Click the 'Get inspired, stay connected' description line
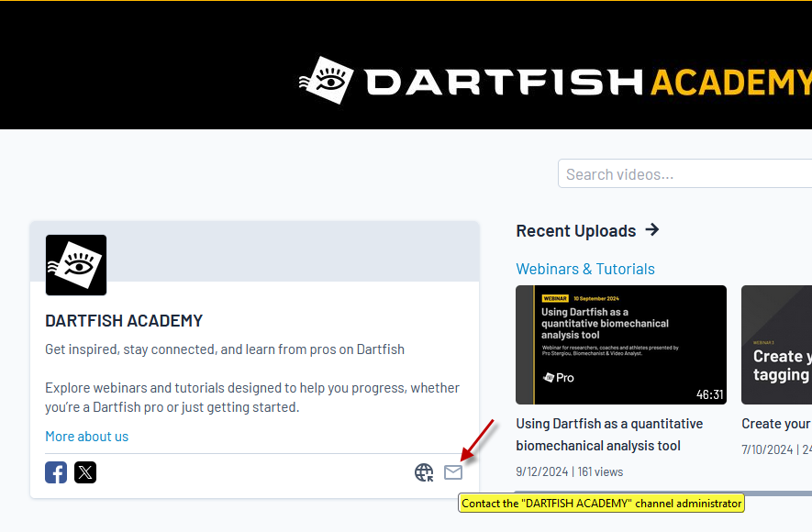 (x=225, y=349)
